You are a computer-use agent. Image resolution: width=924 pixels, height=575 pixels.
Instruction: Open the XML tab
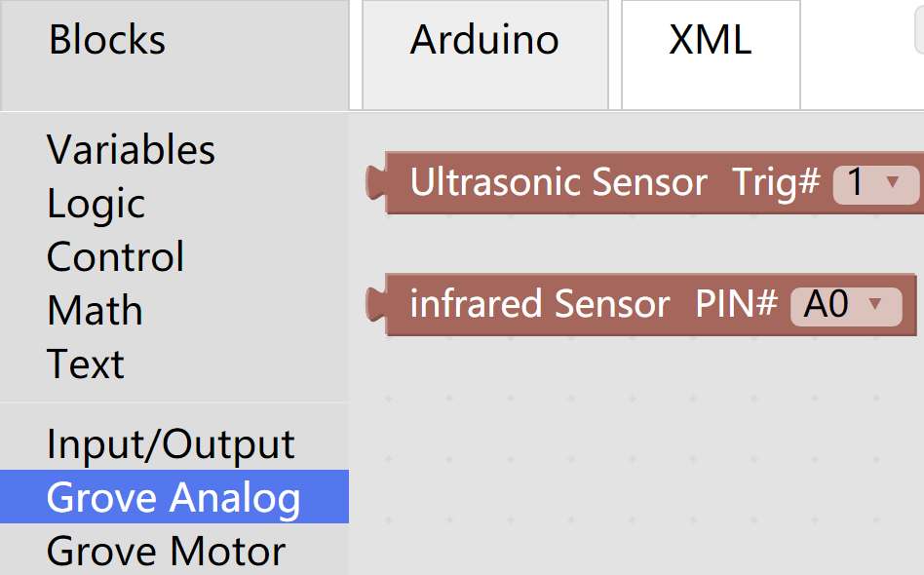710,41
